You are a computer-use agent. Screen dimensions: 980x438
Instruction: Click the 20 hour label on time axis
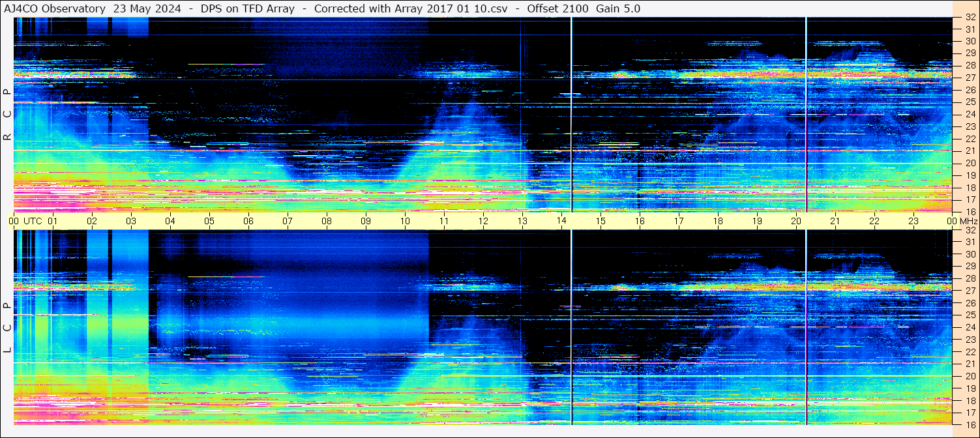[796, 221]
